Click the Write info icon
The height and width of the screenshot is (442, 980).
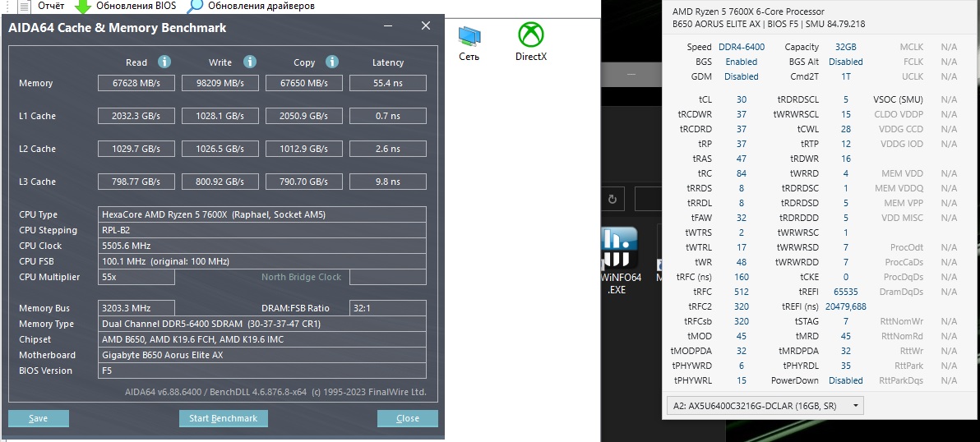click(x=250, y=62)
